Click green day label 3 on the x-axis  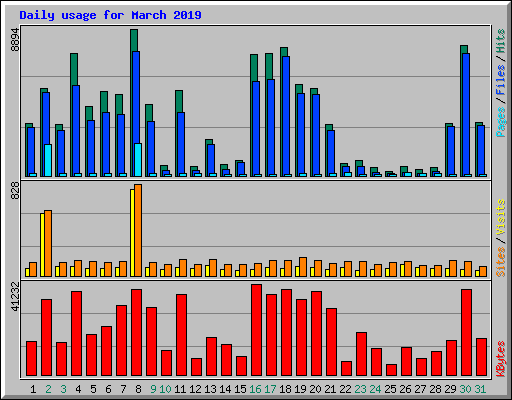click(x=63, y=389)
